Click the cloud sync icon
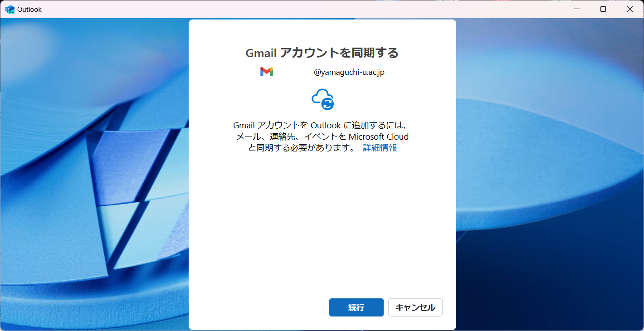This screenshot has width=644, height=331. 322,99
